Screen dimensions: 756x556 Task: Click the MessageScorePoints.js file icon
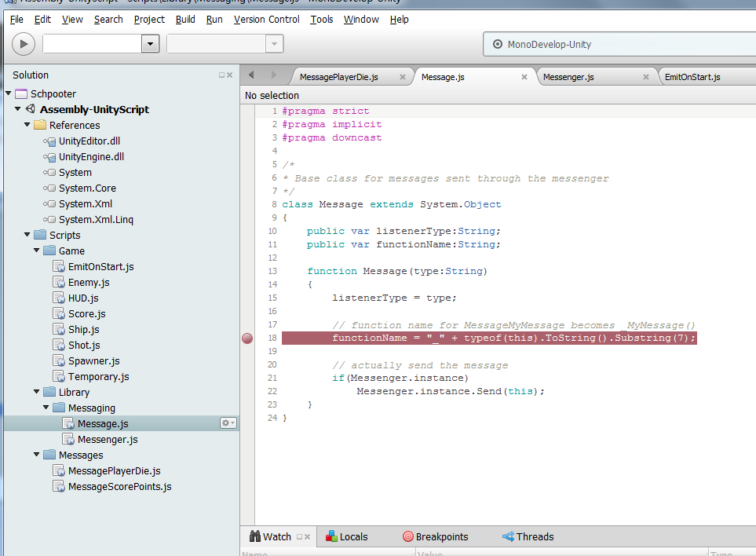pos(59,487)
